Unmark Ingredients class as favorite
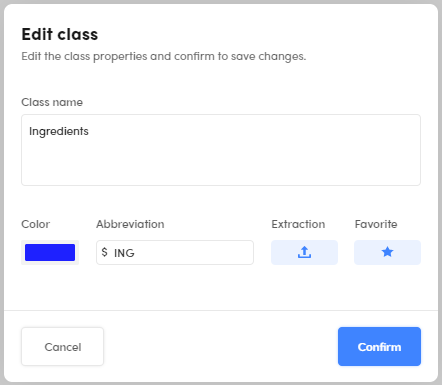Screen dimensions: 442x385 pyautogui.click(x=387, y=252)
